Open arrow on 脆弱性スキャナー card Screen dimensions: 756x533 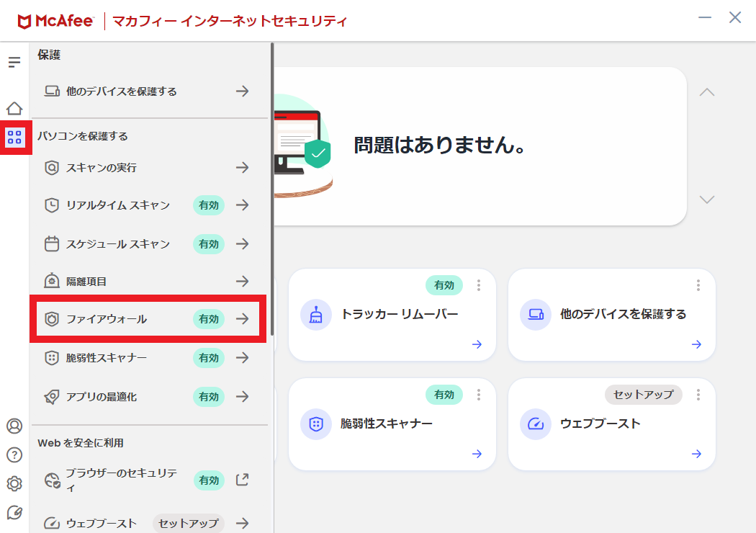coord(477,454)
